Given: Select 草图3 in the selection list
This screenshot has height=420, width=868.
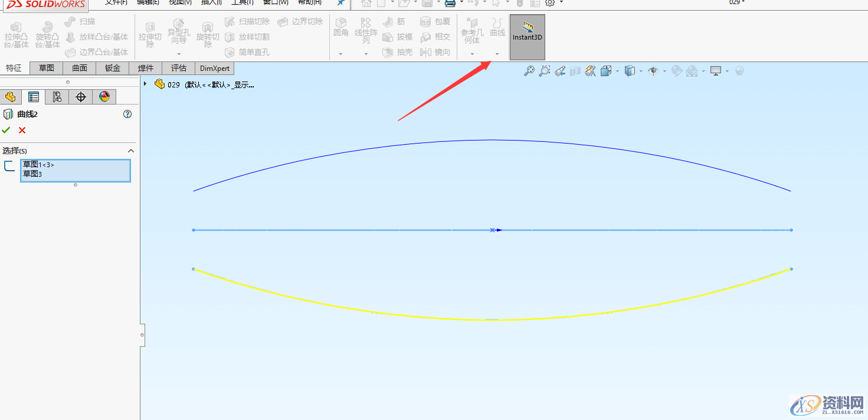Looking at the screenshot, I should click(33, 173).
